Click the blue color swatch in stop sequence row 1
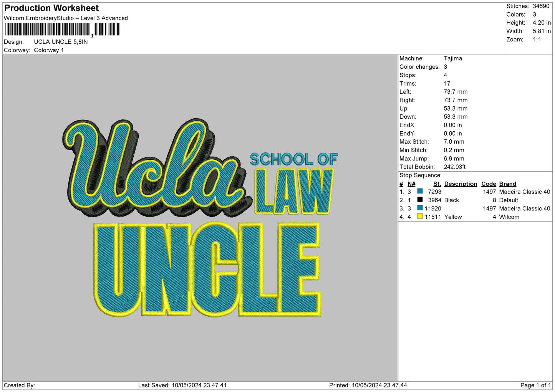 (x=420, y=191)
